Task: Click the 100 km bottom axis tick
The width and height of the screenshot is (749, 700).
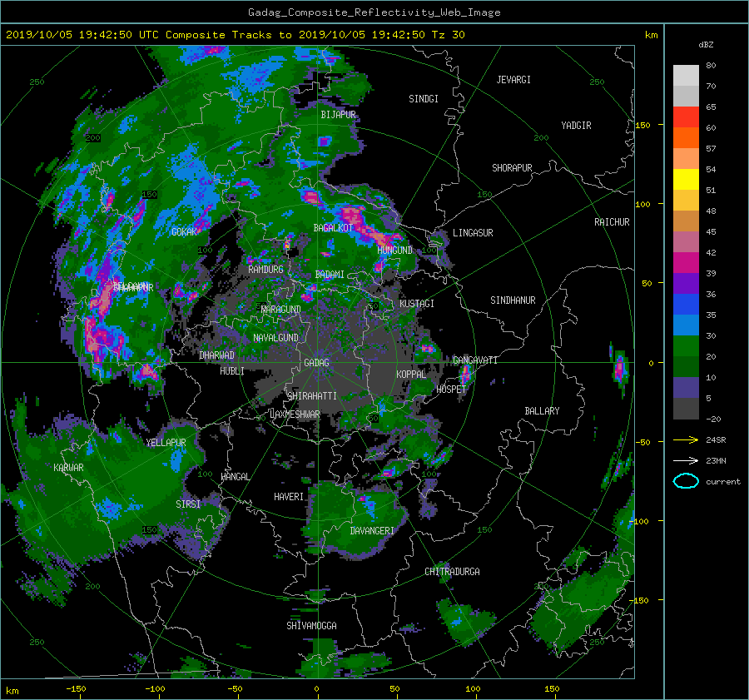Action: [x=473, y=688]
